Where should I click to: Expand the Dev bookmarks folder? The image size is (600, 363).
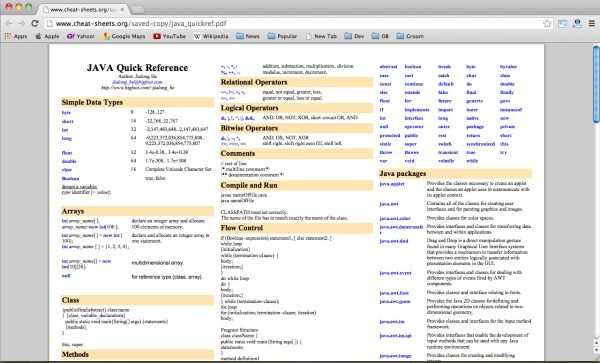(x=354, y=36)
